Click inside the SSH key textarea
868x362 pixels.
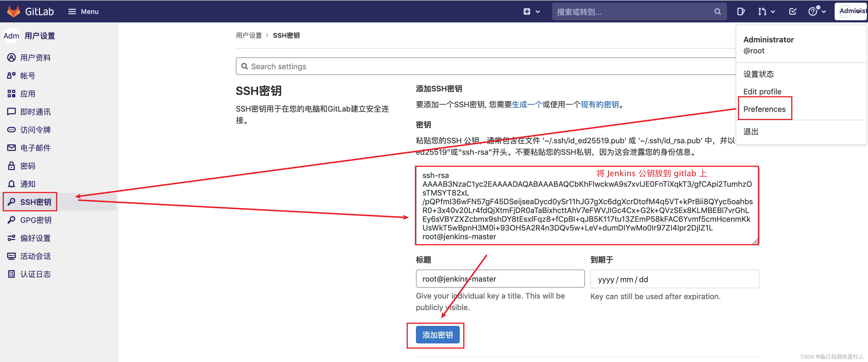click(587, 206)
